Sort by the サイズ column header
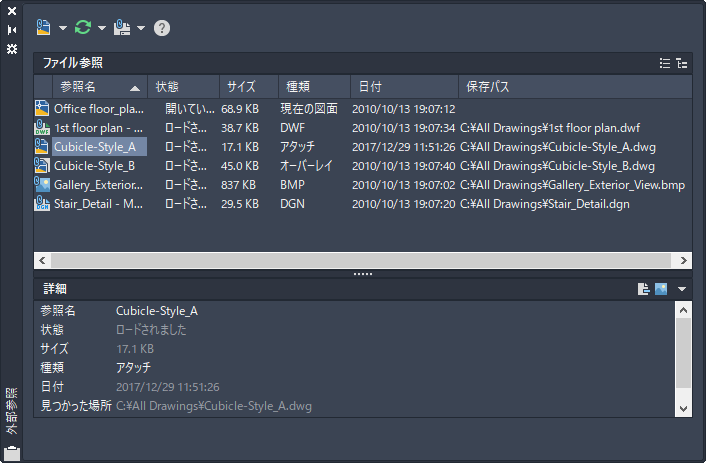 point(249,86)
